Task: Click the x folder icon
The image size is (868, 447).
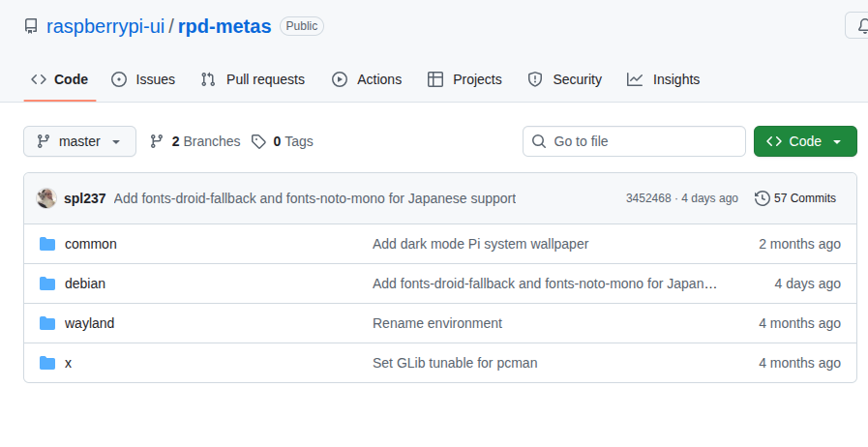Action: click(47, 363)
